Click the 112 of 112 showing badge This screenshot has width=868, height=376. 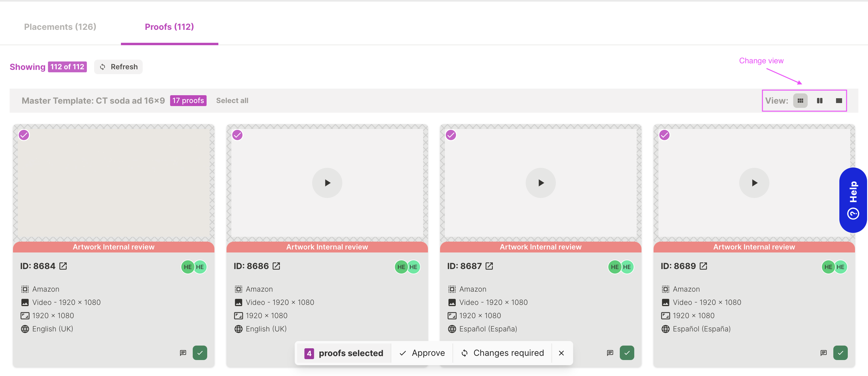click(67, 67)
